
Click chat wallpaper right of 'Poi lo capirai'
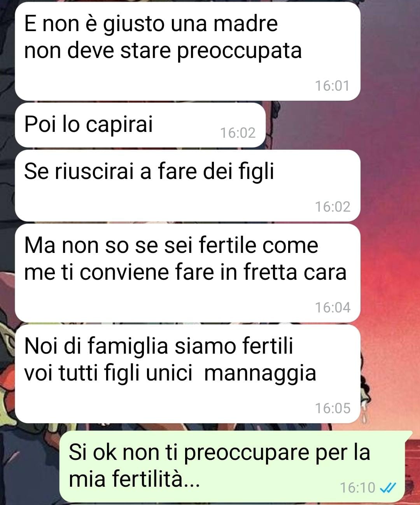[342, 125]
